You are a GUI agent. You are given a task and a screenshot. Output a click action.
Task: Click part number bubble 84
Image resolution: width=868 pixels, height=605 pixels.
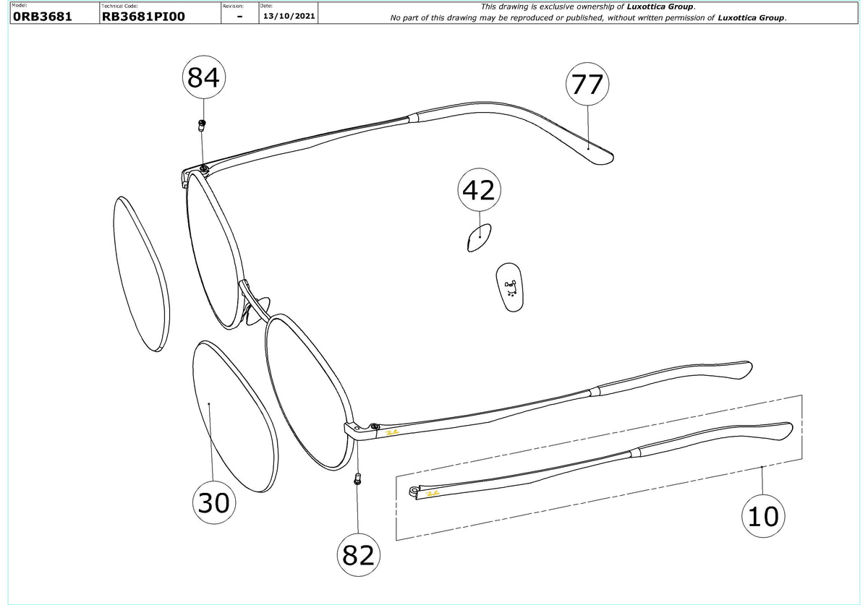click(203, 77)
